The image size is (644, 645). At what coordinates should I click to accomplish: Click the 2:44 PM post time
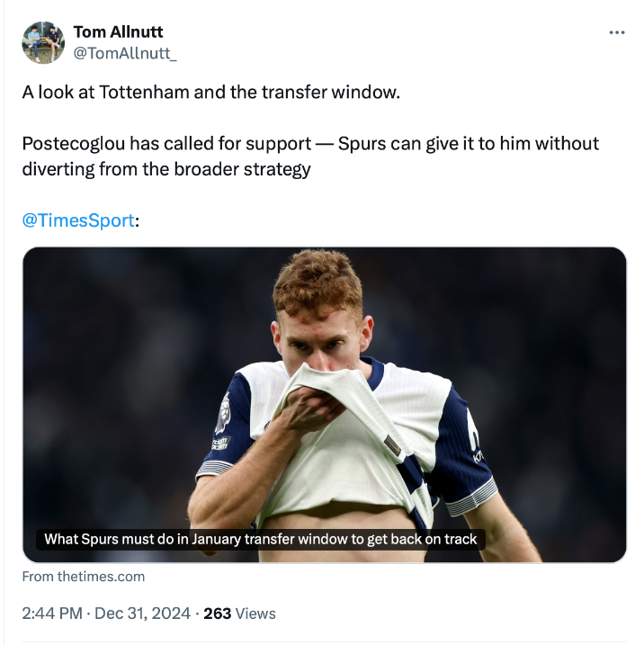(52, 614)
